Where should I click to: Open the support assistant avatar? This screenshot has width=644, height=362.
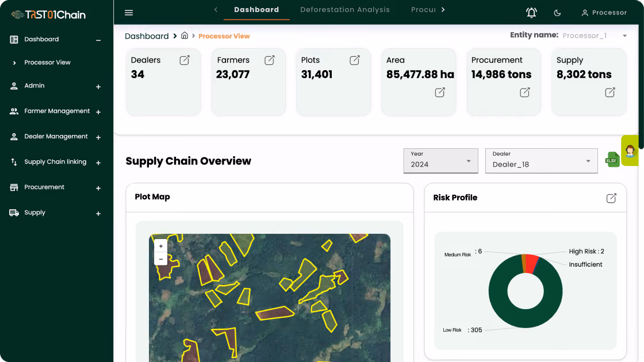(x=630, y=151)
